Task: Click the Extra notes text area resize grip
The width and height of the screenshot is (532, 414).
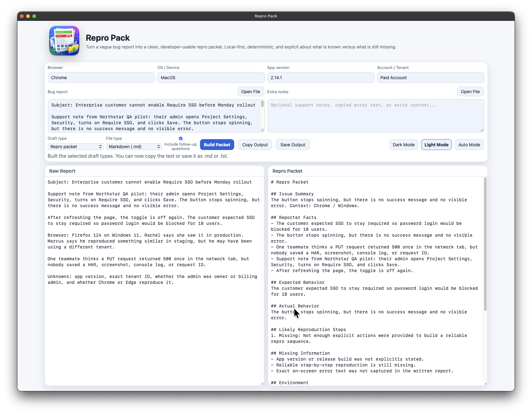Action: click(482, 130)
